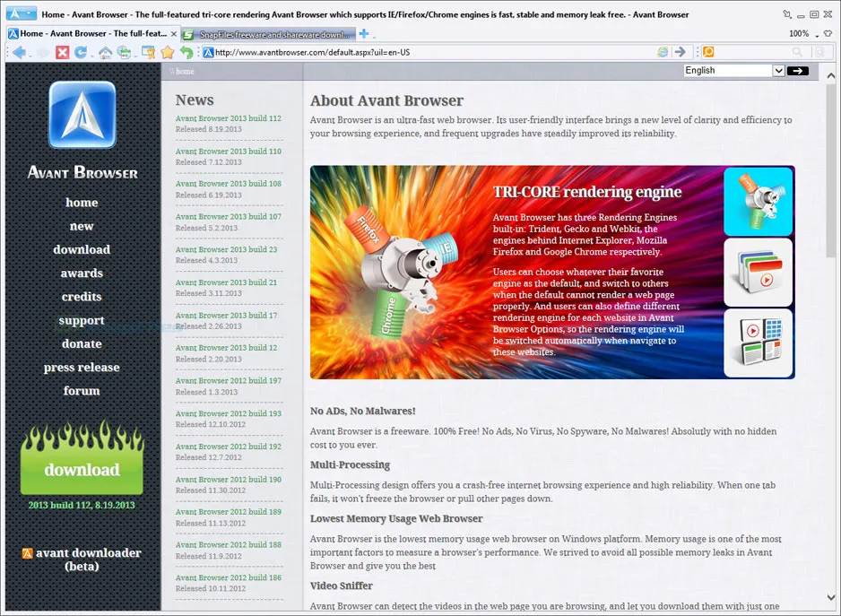Screen dimensions: 841x616
Task: Open news item Avant Browser 2012 build 197
Action: click(x=229, y=380)
